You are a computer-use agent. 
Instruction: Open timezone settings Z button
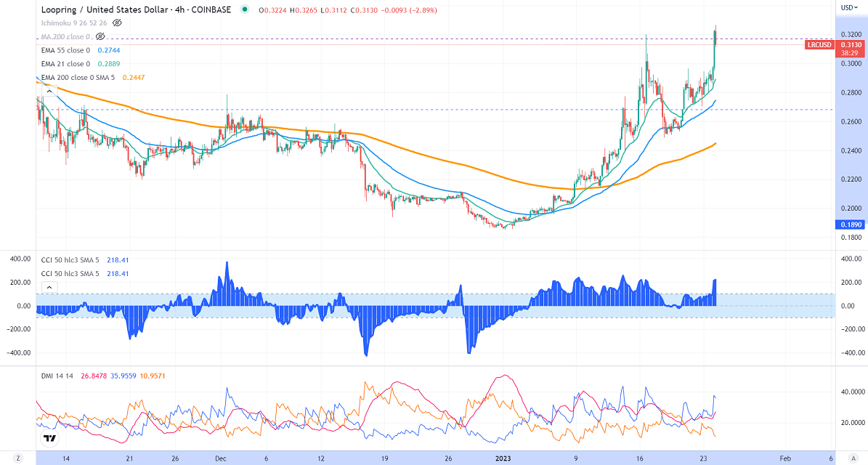point(19,459)
